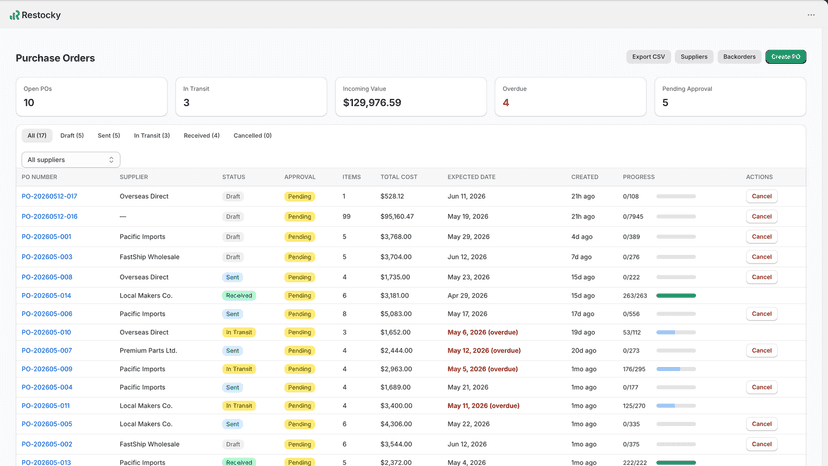Open purchase order PO-202605-009
The width and height of the screenshot is (828, 466).
(x=47, y=369)
